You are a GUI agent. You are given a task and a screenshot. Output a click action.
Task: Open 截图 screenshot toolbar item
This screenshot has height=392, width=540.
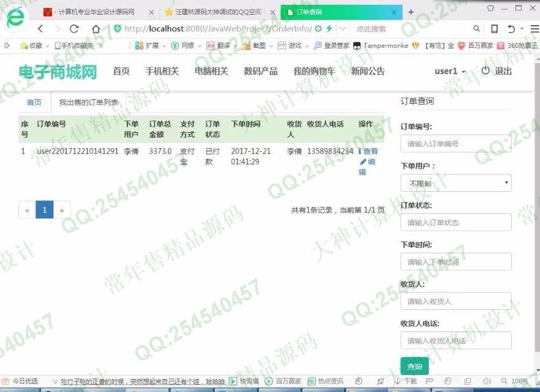click(x=254, y=45)
